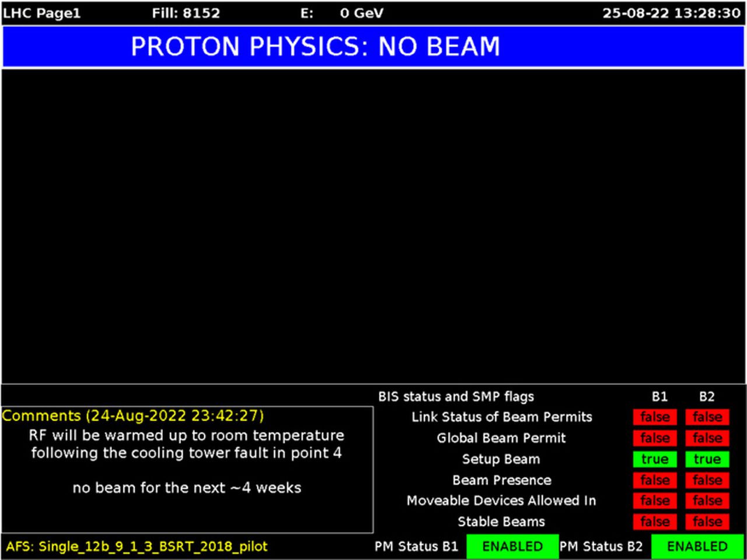Click B2 false flag for Link Status
Viewport: 747px width, 560px height.
point(707,417)
